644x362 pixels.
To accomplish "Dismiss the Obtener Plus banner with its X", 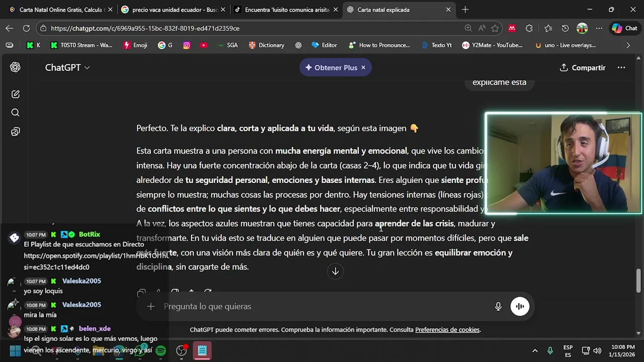I will [363, 67].
